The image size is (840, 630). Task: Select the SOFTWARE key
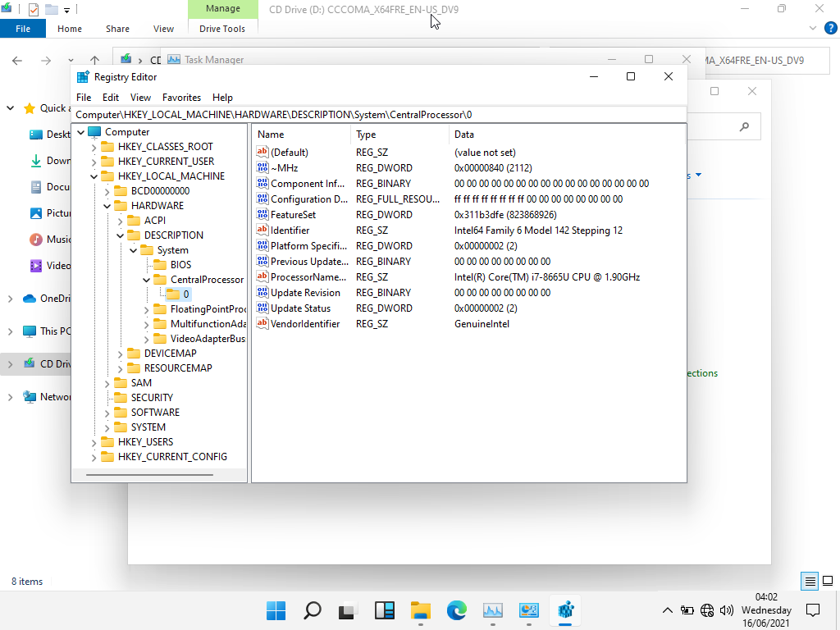155,412
